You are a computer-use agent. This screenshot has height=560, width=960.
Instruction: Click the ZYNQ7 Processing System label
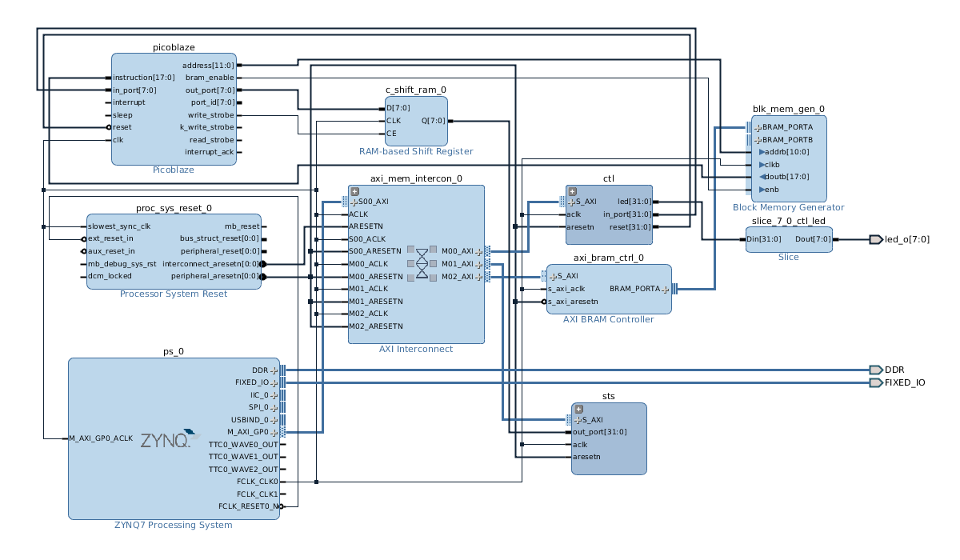coord(174,525)
